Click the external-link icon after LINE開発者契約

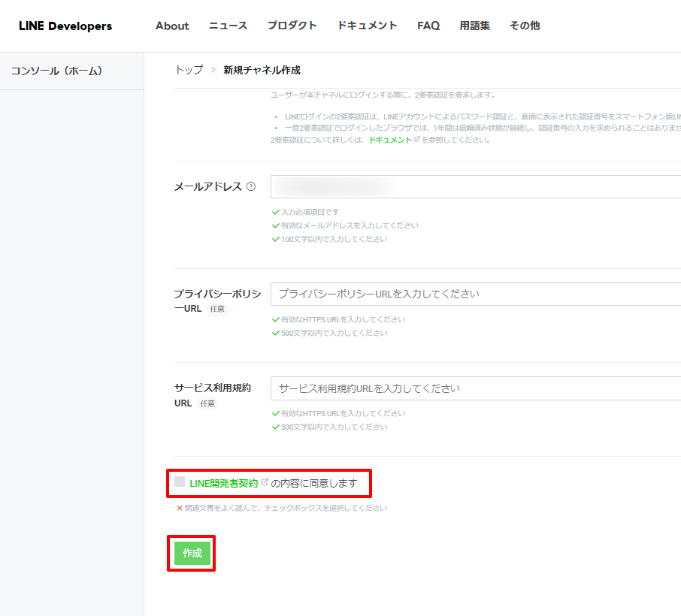click(x=265, y=482)
